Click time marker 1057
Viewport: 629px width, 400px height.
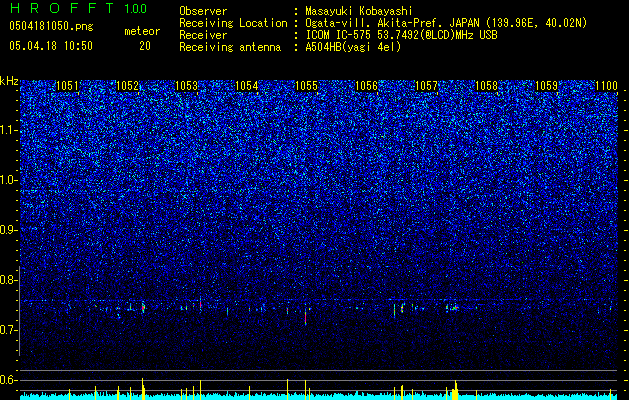[426, 86]
